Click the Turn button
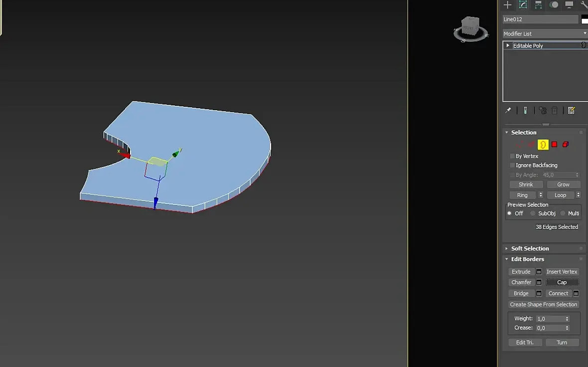The height and width of the screenshot is (367, 588). [562, 343]
